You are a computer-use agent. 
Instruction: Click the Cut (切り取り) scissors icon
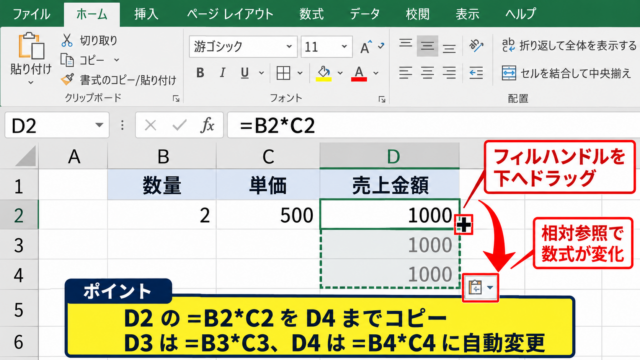pos(67,40)
